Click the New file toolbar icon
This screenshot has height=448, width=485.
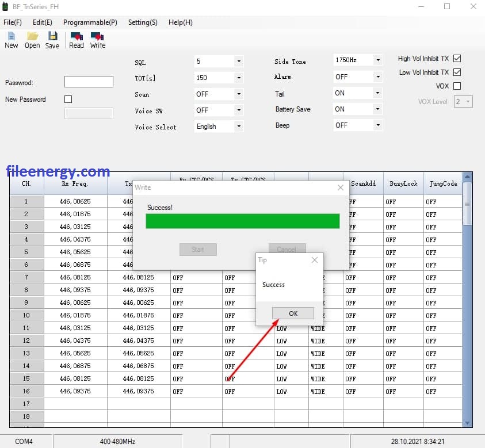(x=11, y=40)
